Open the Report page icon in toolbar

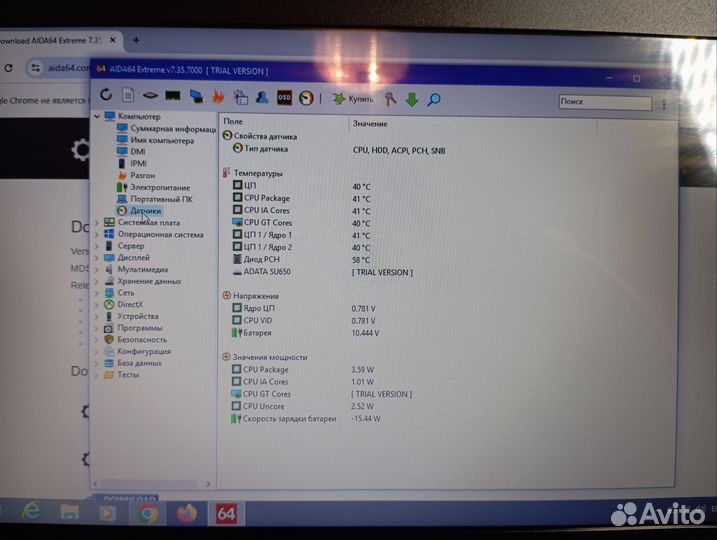128,95
